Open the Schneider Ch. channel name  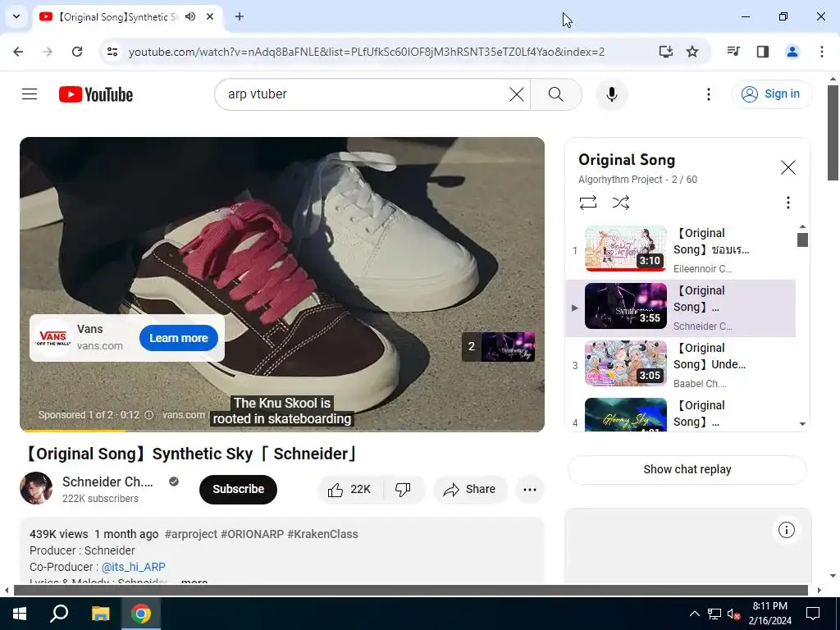pos(107,482)
